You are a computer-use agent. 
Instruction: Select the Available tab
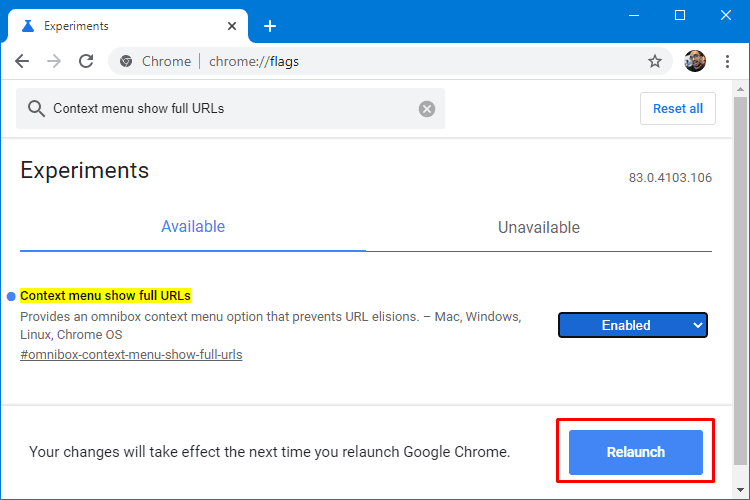193,227
